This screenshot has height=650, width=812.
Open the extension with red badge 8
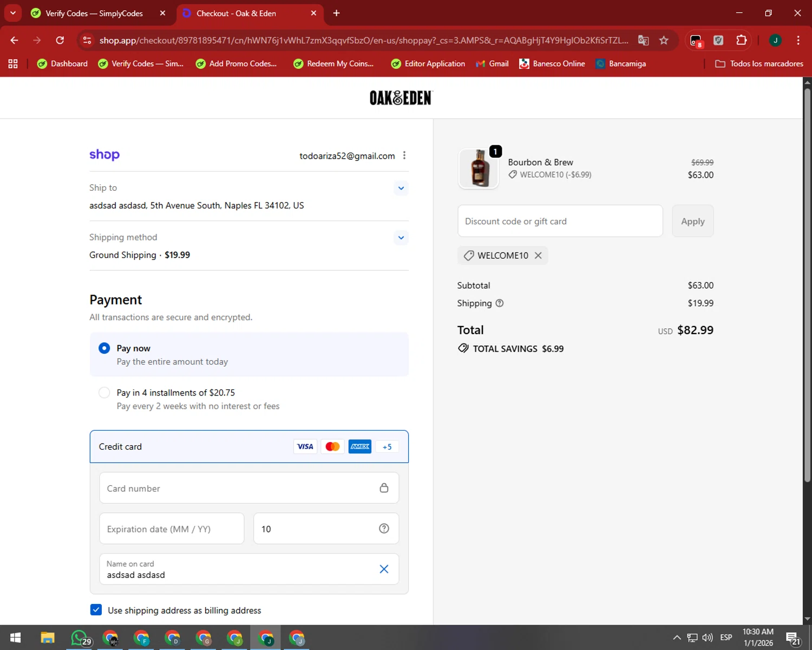coord(696,41)
